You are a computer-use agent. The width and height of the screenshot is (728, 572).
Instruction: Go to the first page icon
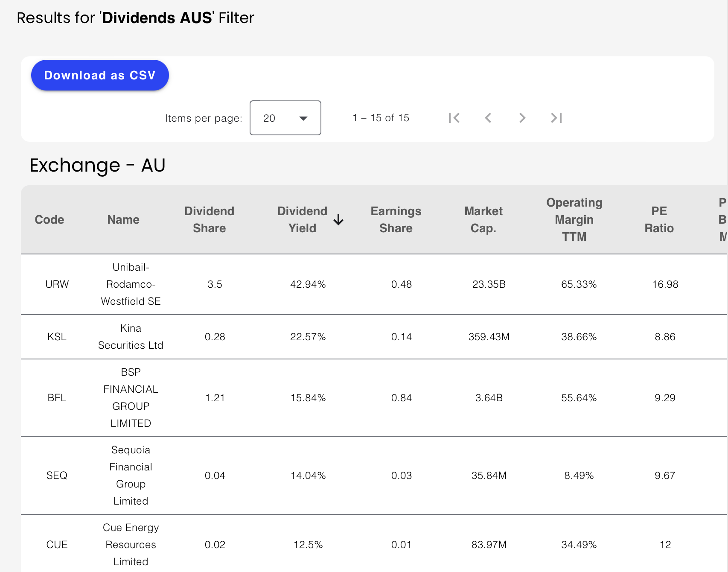tap(454, 118)
